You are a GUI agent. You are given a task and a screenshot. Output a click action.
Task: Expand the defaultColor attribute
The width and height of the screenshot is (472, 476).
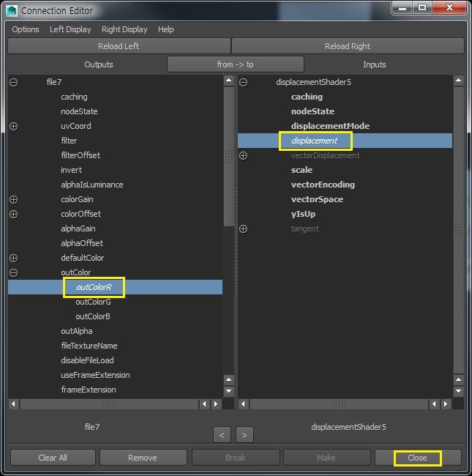point(14,258)
